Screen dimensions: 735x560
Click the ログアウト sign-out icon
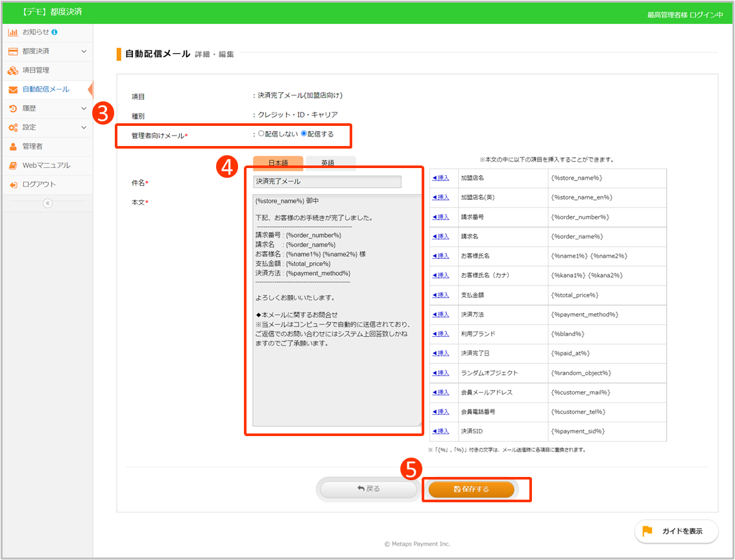(13, 185)
